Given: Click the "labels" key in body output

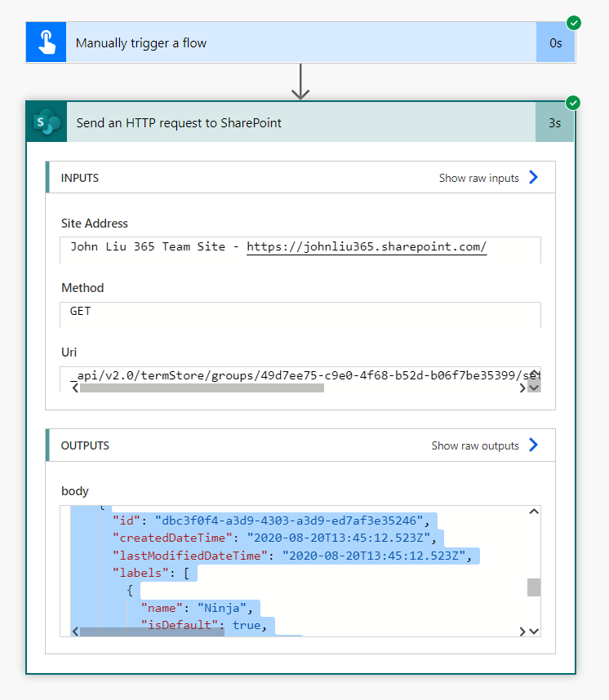Looking at the screenshot, I should tap(140, 574).
